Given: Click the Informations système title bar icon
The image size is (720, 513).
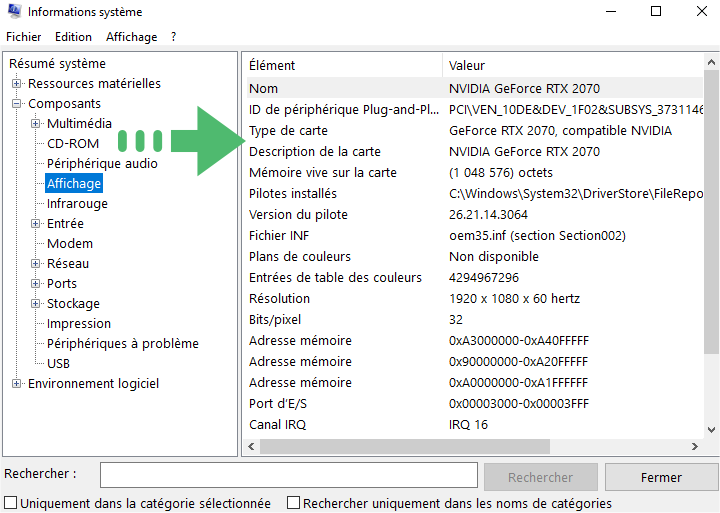Looking at the screenshot, I should coord(14,11).
